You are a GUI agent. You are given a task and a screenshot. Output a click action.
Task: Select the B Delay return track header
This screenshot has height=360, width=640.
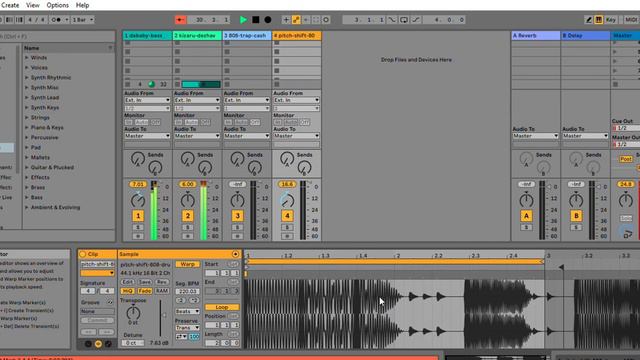click(x=585, y=36)
